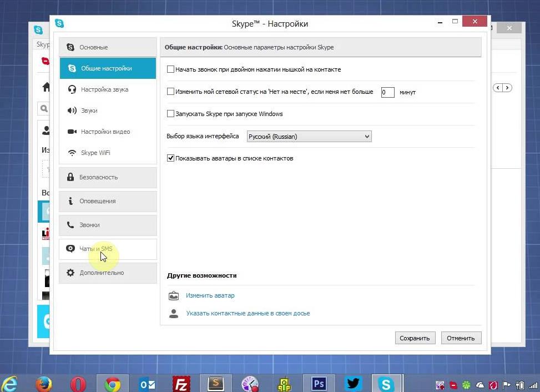Click the left arrow in background window
Screen dimensions: 540x392
click(x=498, y=88)
